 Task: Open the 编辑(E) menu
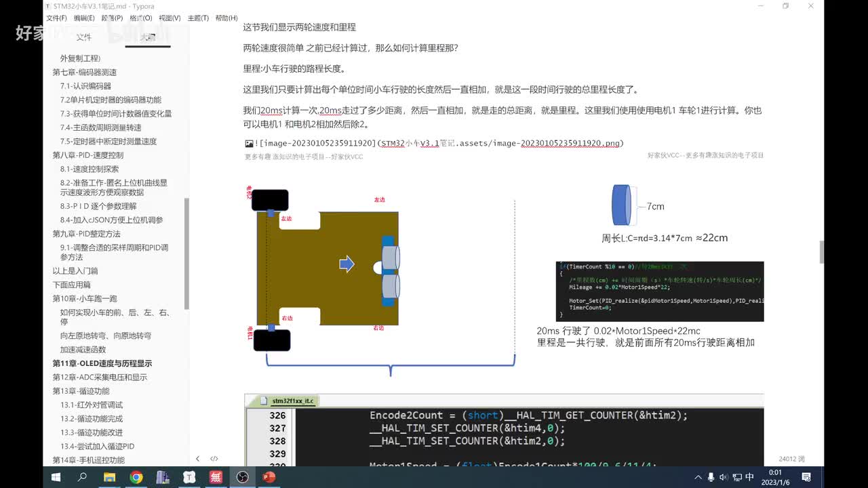click(84, 18)
